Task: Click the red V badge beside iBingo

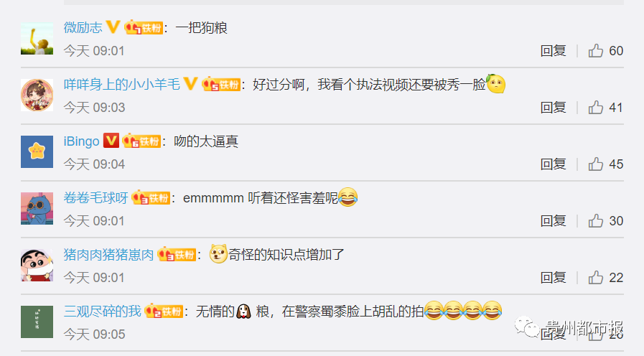Action: (x=111, y=141)
